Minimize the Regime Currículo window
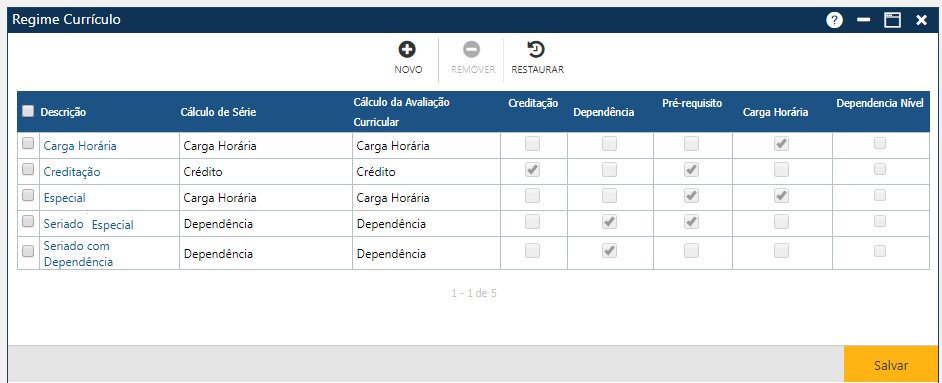This screenshot has height=383, width=942. coord(864,20)
